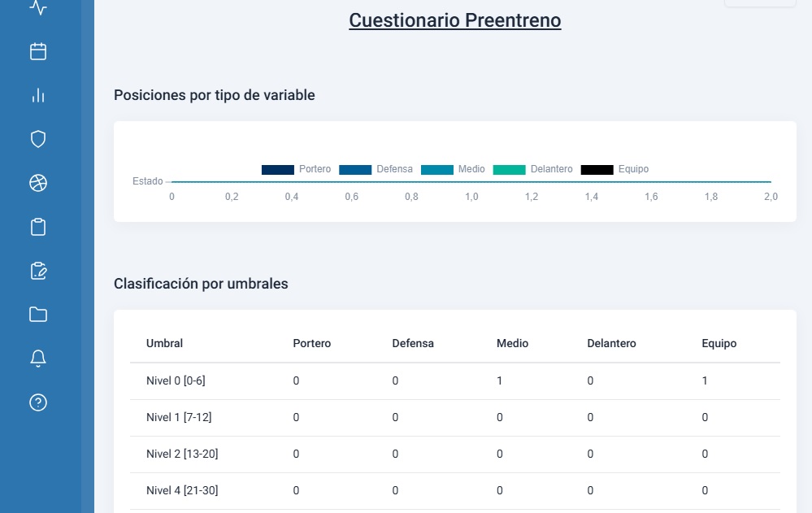Click Equipo value 0 in Nivel 4 row
This screenshot has height=513, width=812.
pyautogui.click(x=704, y=490)
